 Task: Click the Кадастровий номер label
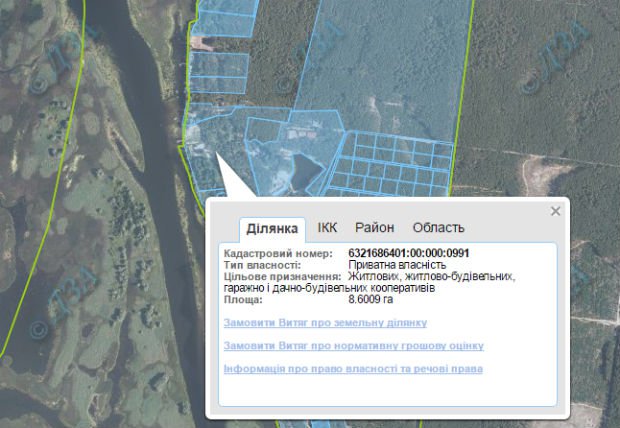(x=268, y=254)
